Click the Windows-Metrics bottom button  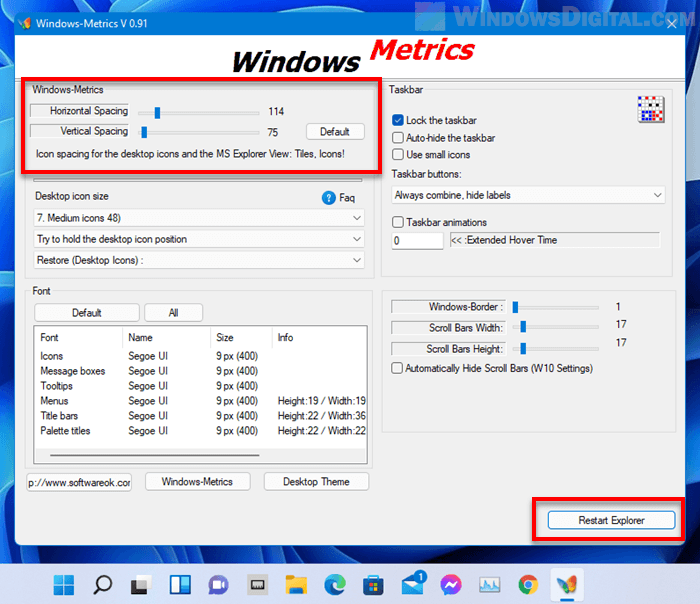click(197, 482)
